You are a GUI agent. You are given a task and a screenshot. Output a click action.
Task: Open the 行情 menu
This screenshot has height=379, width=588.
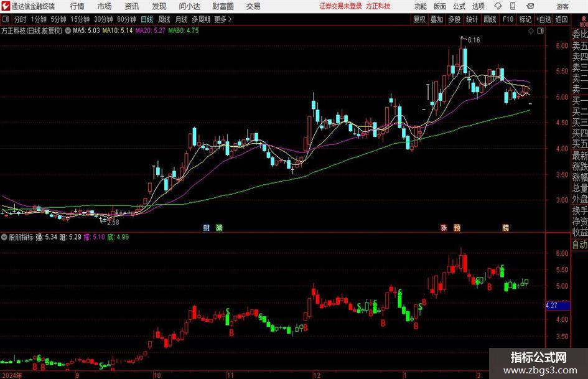(77, 6)
